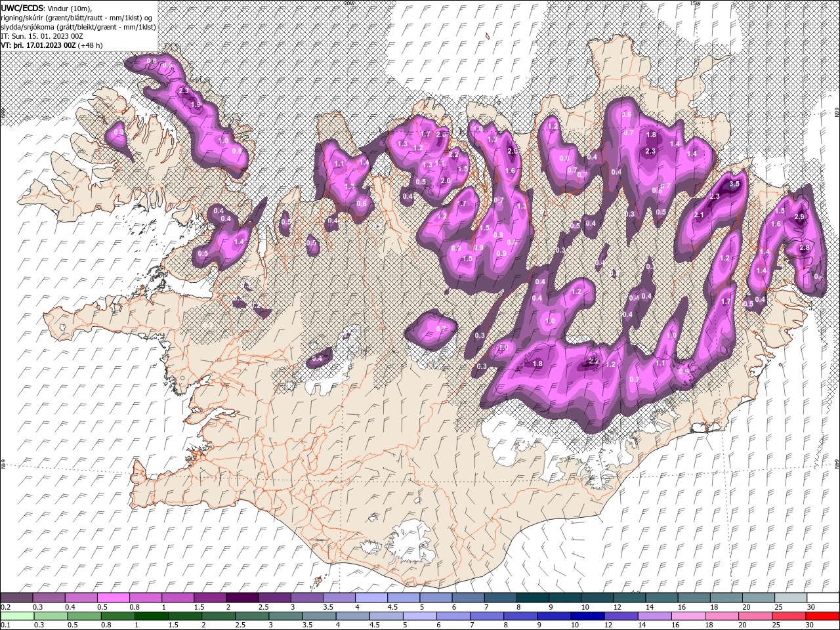Select the bright red rain swatch above 30
This screenshot has height=630, width=840.
click(x=822, y=616)
